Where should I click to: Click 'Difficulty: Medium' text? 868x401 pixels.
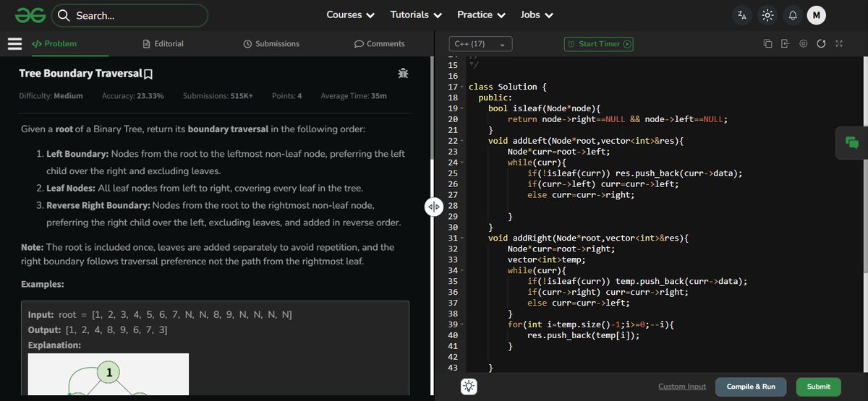coord(51,95)
